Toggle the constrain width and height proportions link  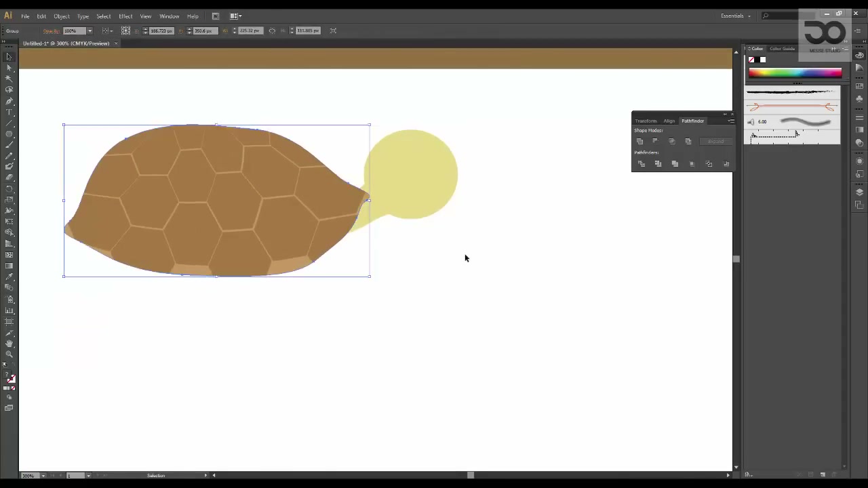[x=272, y=30]
